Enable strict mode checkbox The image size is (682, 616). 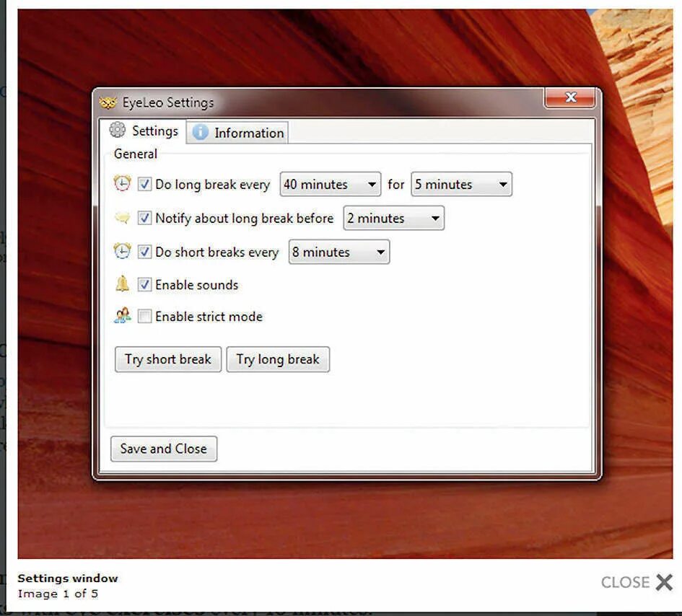tap(144, 316)
